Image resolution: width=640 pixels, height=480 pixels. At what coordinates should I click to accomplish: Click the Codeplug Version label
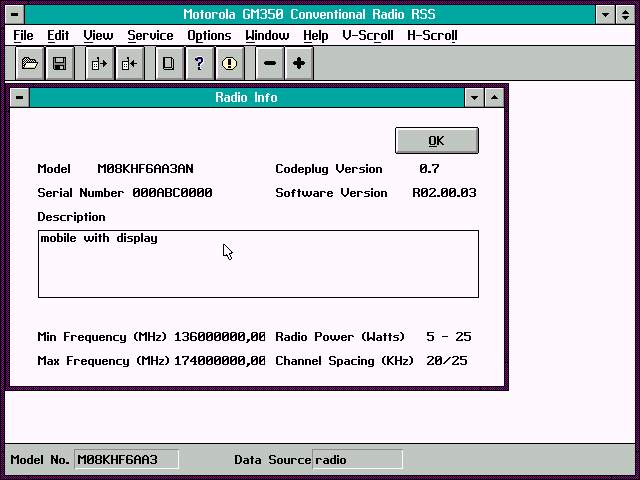329,169
